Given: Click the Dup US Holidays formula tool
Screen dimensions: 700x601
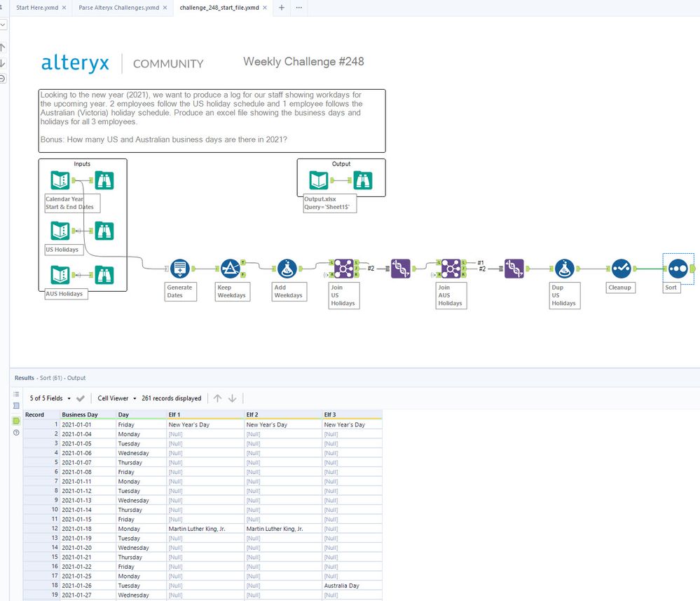Looking at the screenshot, I should pyautogui.click(x=564, y=269).
